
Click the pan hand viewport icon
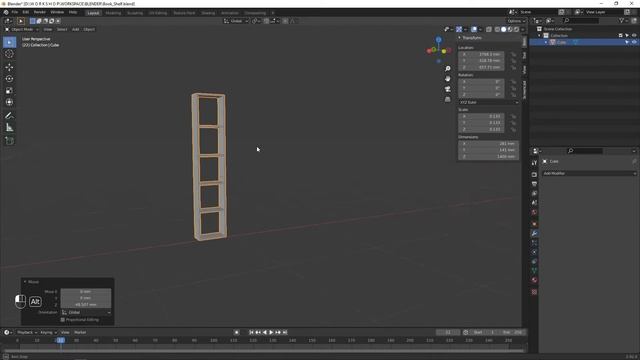click(x=448, y=78)
